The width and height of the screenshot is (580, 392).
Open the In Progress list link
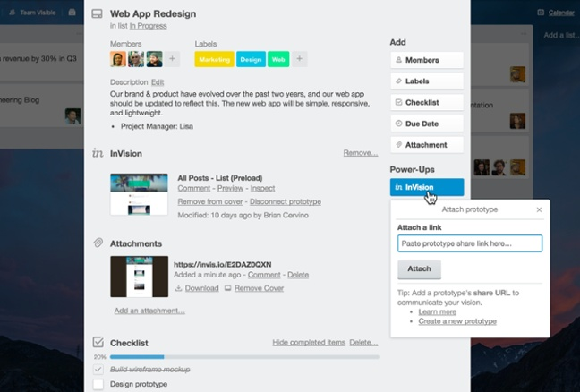tap(148, 26)
